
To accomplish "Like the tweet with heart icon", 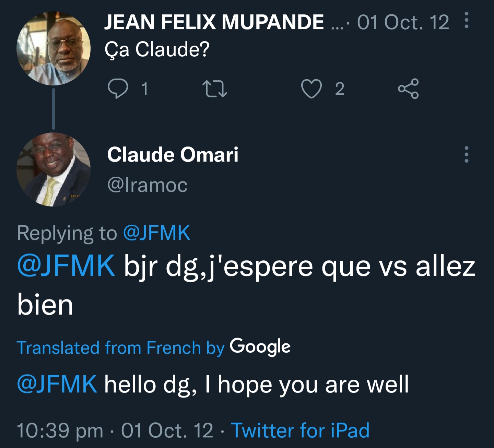I will (x=311, y=89).
